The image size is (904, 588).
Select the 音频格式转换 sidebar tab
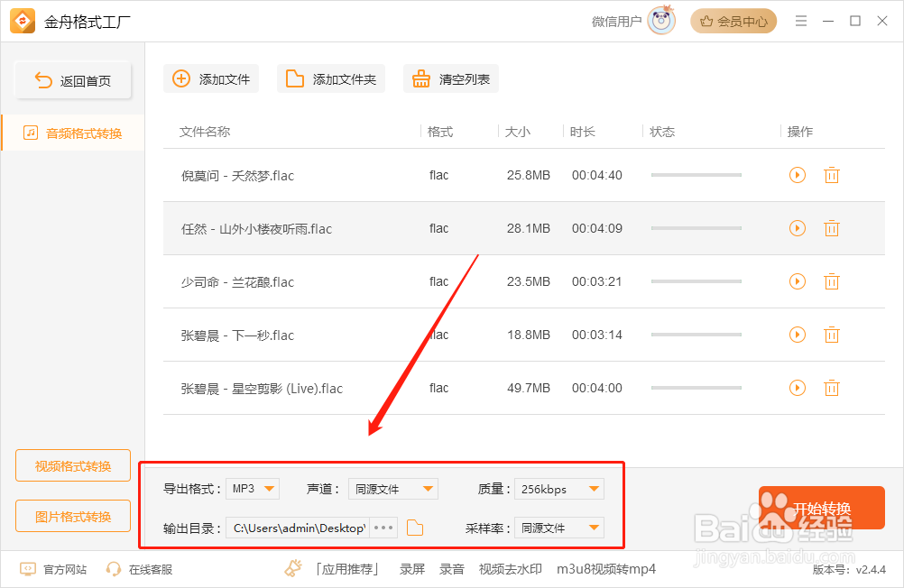pos(72,132)
